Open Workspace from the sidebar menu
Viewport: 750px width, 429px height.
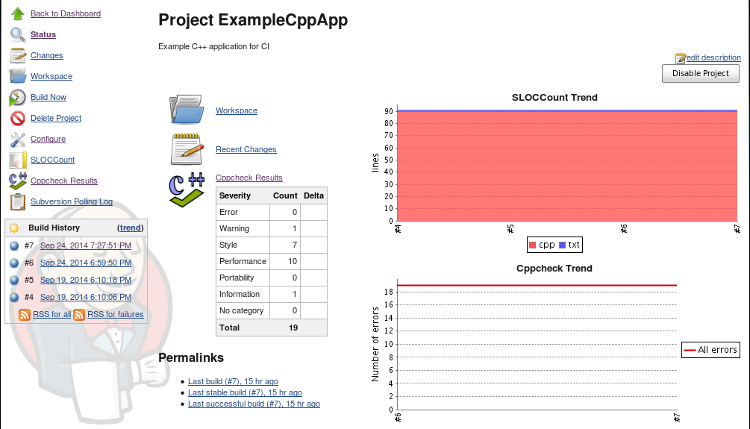tap(51, 76)
